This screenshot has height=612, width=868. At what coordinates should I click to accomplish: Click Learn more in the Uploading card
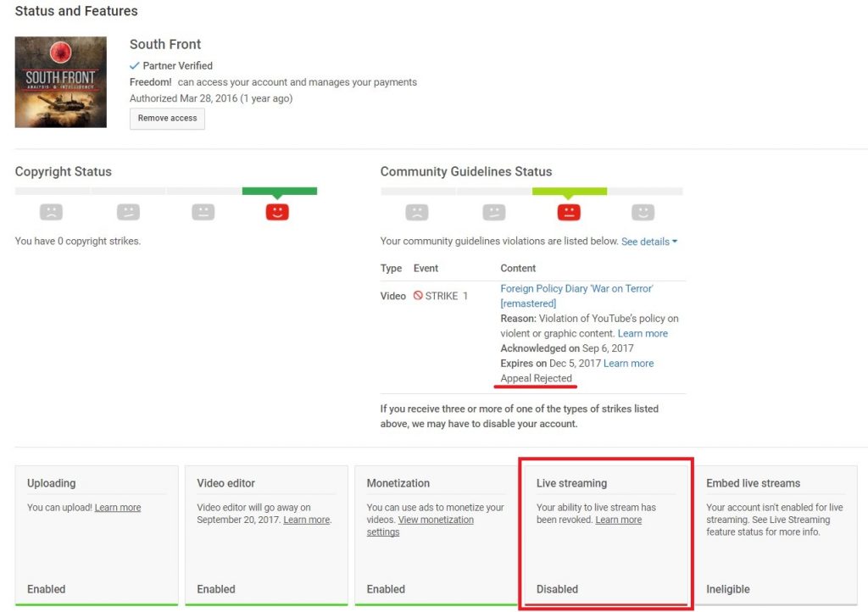pyautogui.click(x=118, y=508)
